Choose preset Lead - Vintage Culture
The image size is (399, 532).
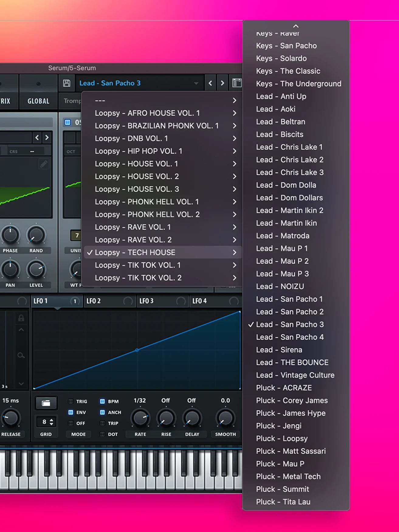point(296,375)
